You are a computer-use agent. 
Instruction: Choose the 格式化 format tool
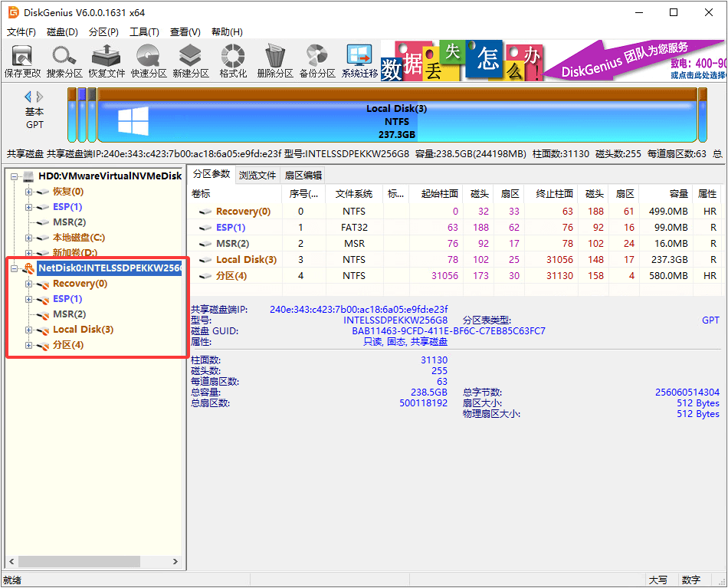pyautogui.click(x=233, y=61)
